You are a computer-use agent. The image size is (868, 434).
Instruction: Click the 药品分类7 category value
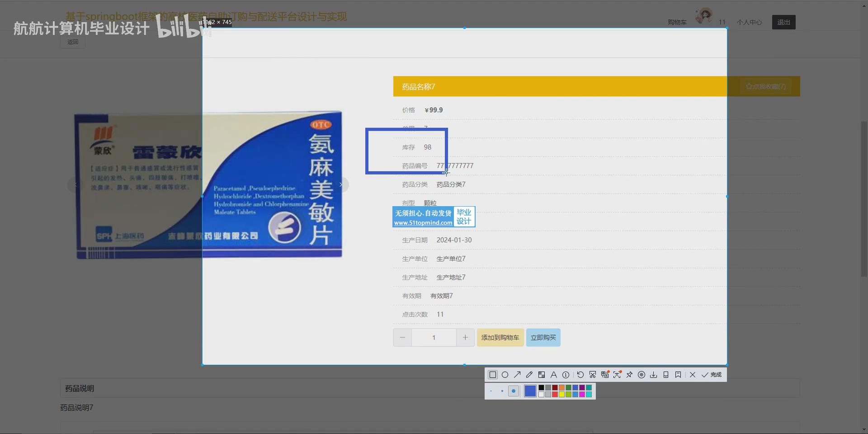point(451,184)
